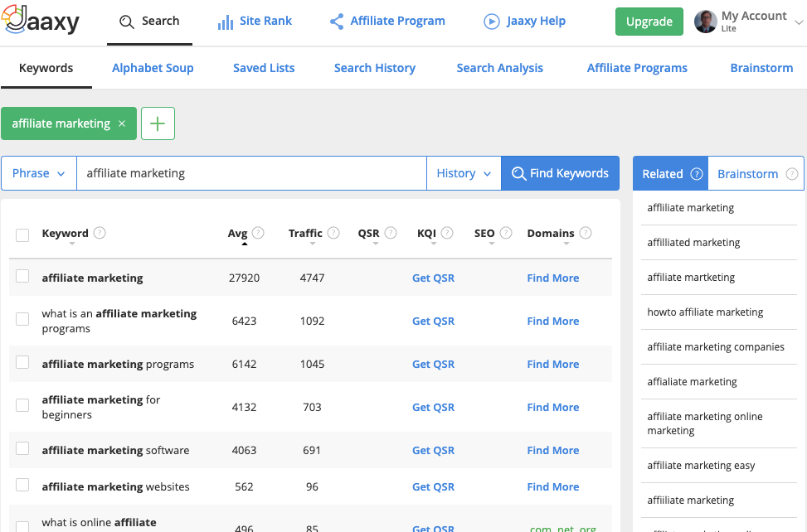Sort by KQI column arrow
The image size is (807, 532).
pyautogui.click(x=433, y=244)
